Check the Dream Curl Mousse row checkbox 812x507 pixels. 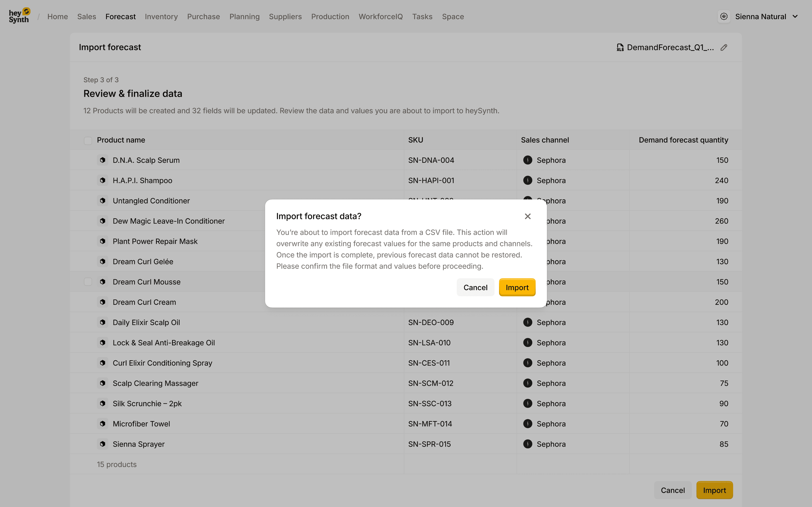click(x=88, y=282)
